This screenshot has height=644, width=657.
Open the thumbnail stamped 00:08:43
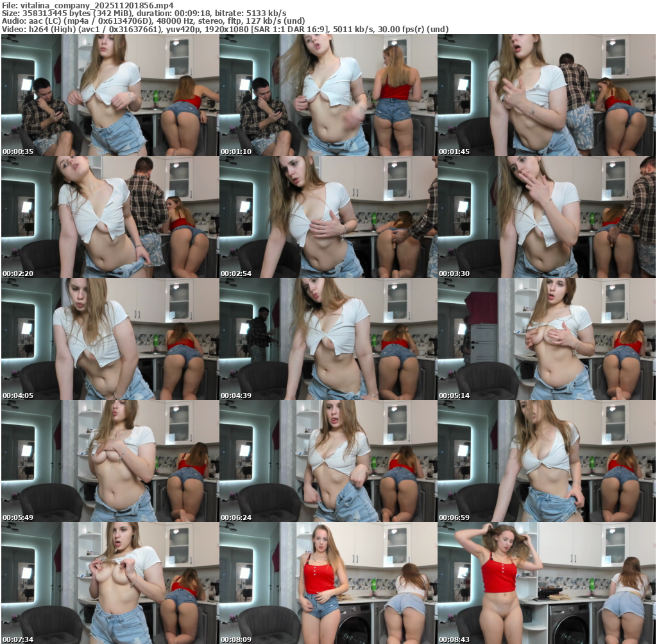coord(547,583)
